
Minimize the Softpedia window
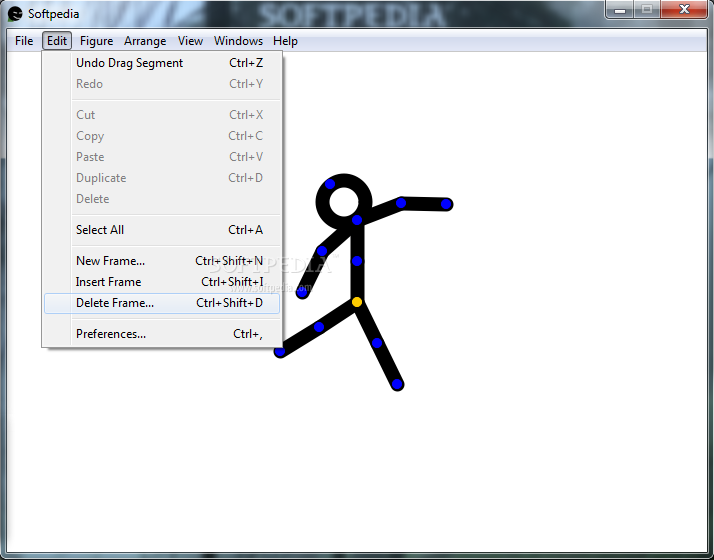pyautogui.click(x=619, y=10)
